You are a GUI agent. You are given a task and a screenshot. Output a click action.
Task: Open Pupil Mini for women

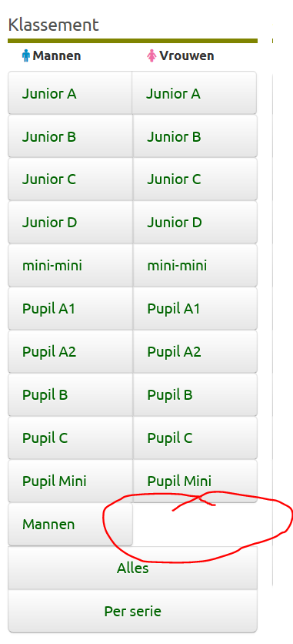pyautogui.click(x=195, y=481)
